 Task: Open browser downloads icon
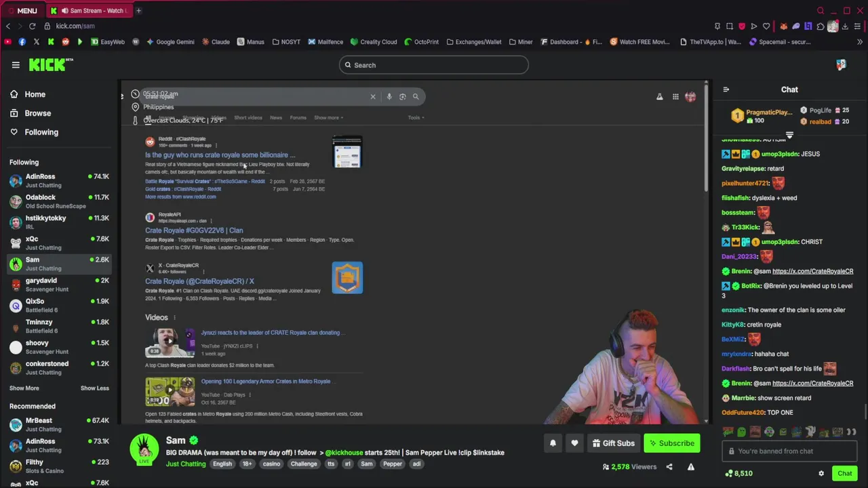click(x=845, y=26)
